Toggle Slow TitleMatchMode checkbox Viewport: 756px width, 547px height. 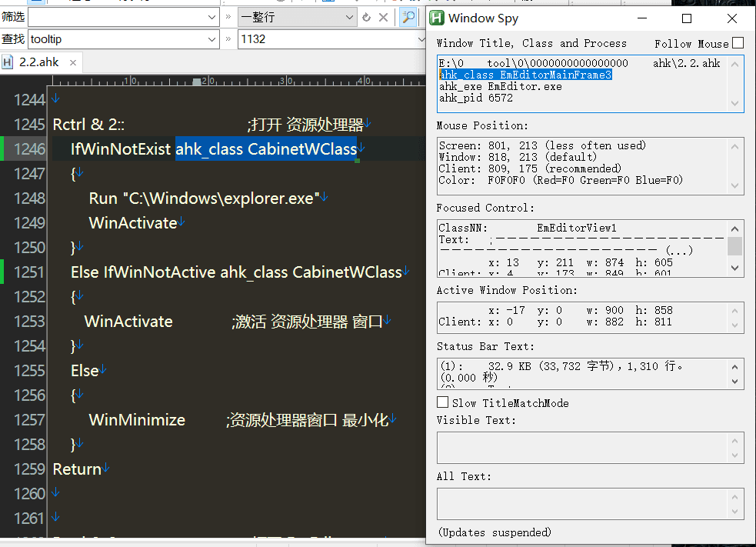442,402
